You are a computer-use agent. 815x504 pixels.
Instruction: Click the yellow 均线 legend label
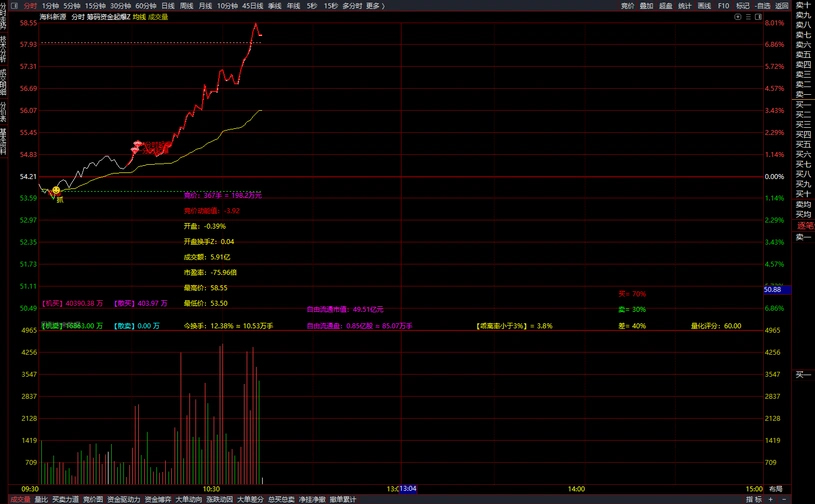click(x=139, y=17)
